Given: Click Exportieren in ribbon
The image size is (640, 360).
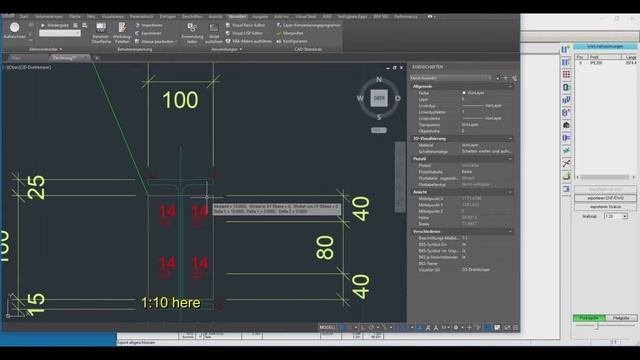Looking at the screenshot, I should (x=148, y=33).
